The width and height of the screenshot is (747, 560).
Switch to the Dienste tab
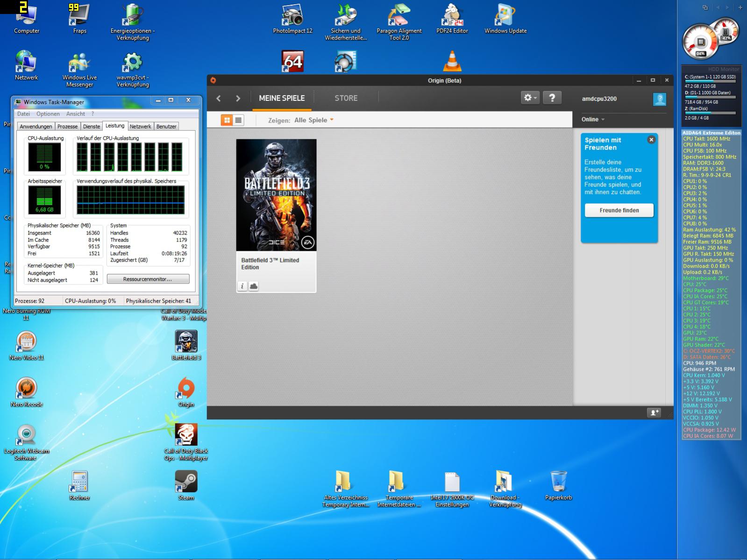click(x=92, y=127)
